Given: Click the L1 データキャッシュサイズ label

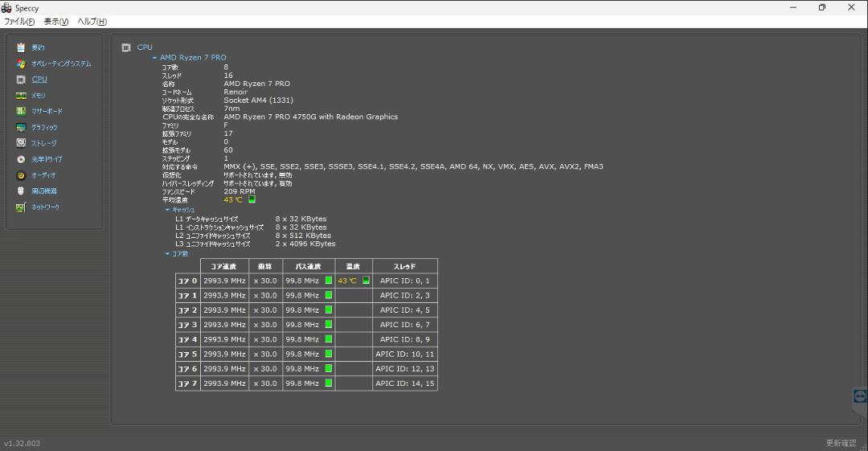Looking at the screenshot, I should pyautogui.click(x=207, y=219).
